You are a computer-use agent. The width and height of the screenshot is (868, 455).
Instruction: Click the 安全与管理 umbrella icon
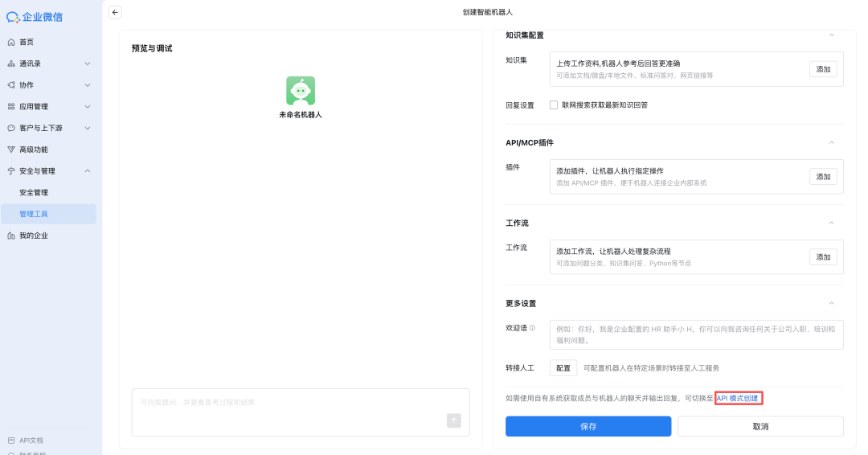pyautogui.click(x=11, y=171)
